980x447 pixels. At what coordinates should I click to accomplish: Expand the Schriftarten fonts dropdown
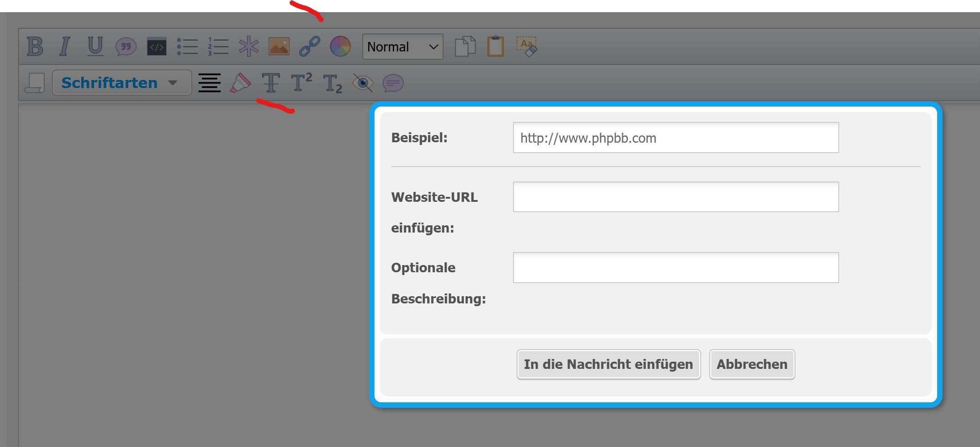tap(121, 83)
